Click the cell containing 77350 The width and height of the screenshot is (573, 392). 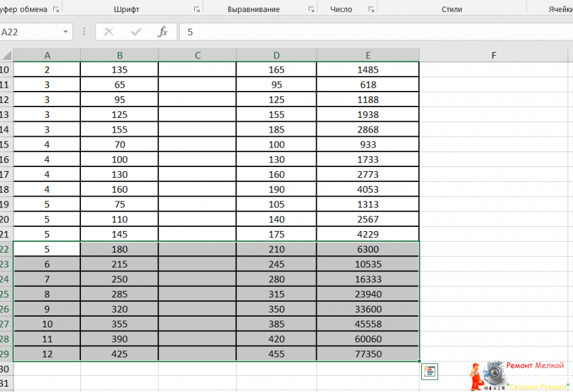(368, 354)
